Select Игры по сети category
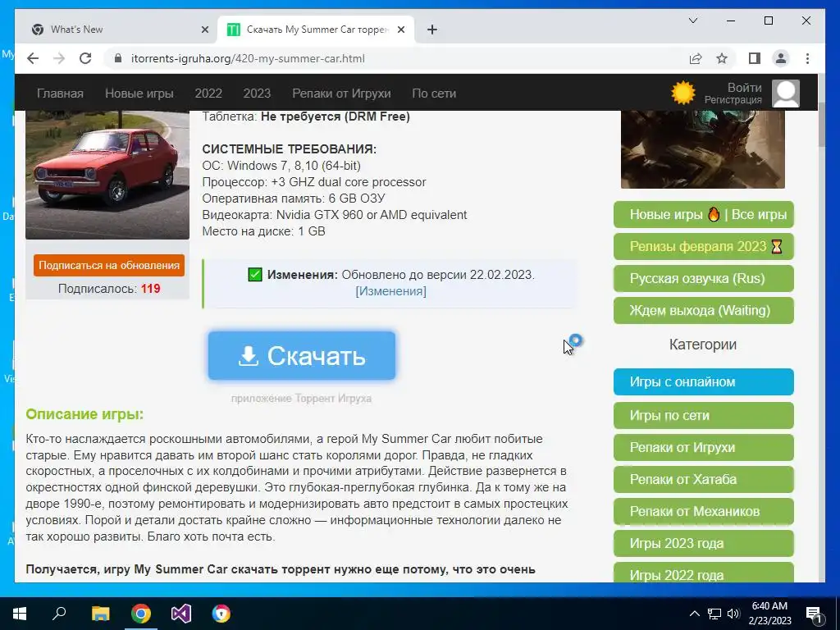The image size is (840, 630). [703, 416]
